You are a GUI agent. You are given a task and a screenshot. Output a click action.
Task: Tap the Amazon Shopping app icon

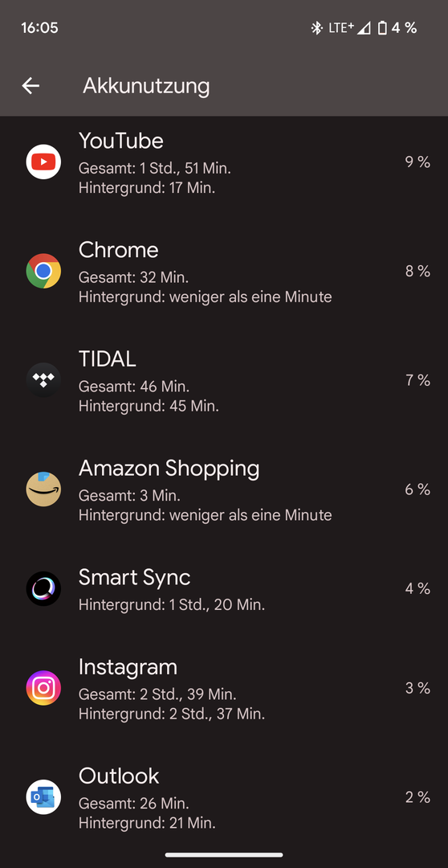43,489
